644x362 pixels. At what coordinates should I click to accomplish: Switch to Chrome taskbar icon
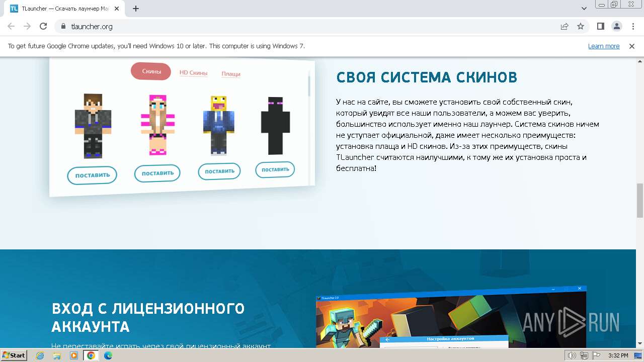click(x=91, y=355)
